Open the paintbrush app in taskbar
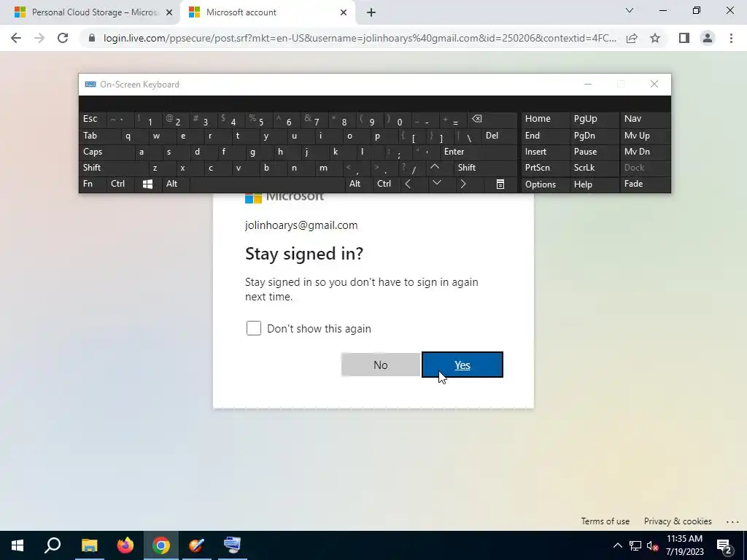747x560 pixels. (x=197, y=545)
